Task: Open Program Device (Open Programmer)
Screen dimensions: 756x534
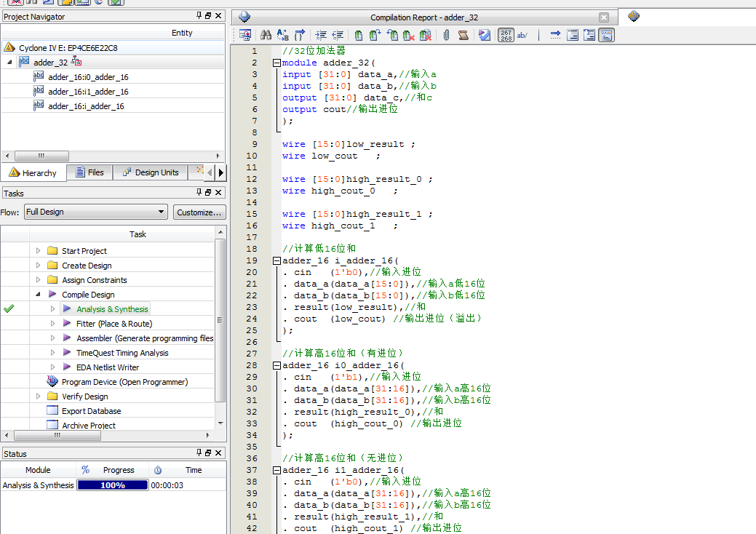Action: [125, 382]
